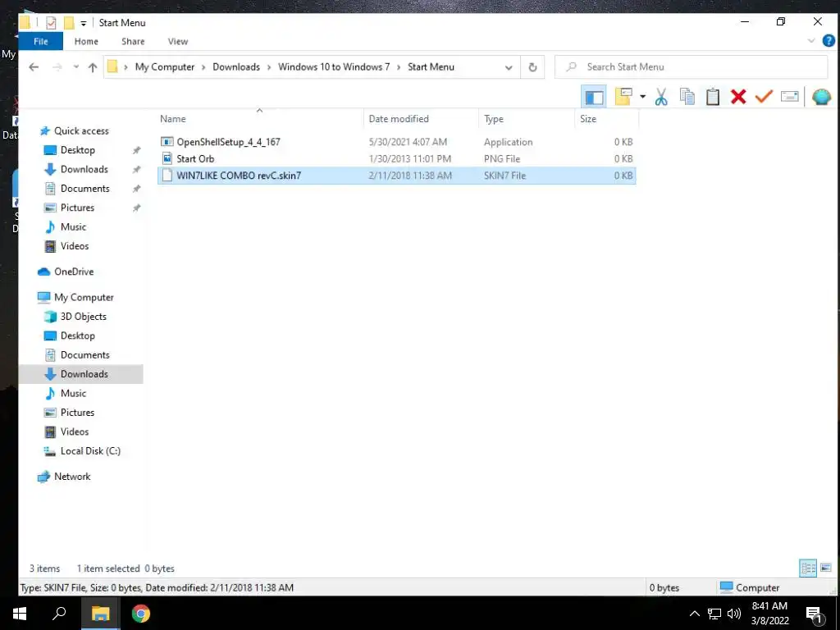This screenshot has height=630, width=840.
Task: Delete with the red X toolbar icon
Action: tap(738, 97)
